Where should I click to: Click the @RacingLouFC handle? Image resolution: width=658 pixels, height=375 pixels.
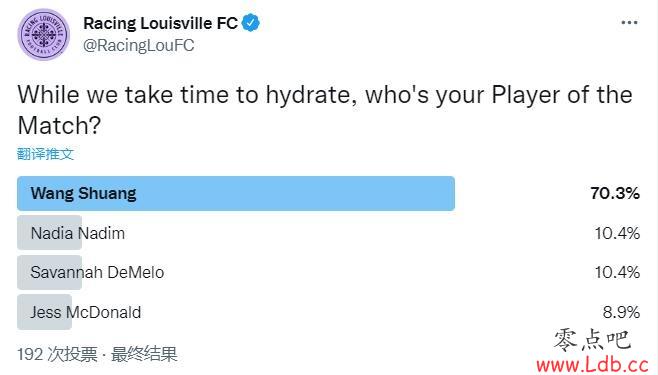(138, 45)
